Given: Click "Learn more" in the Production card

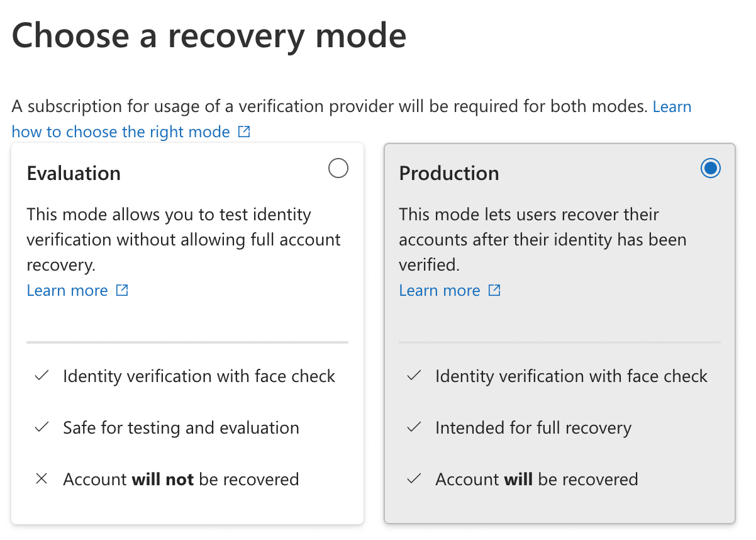Looking at the screenshot, I should 440,290.
